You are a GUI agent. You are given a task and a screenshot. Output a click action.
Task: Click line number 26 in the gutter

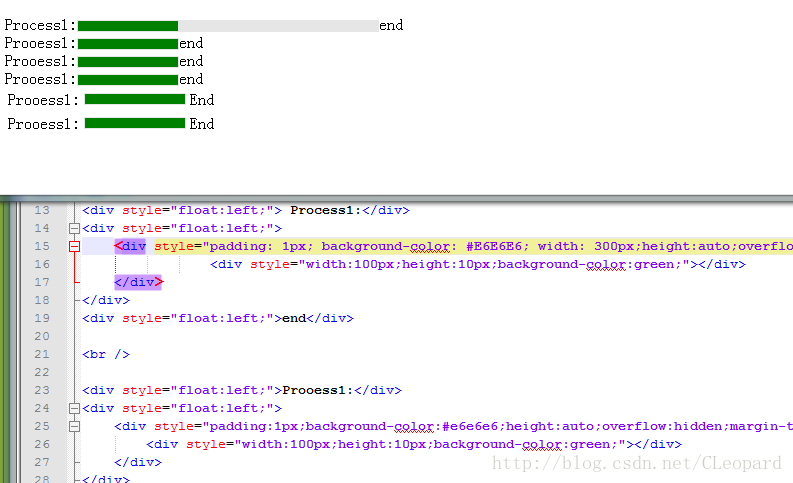click(x=42, y=445)
